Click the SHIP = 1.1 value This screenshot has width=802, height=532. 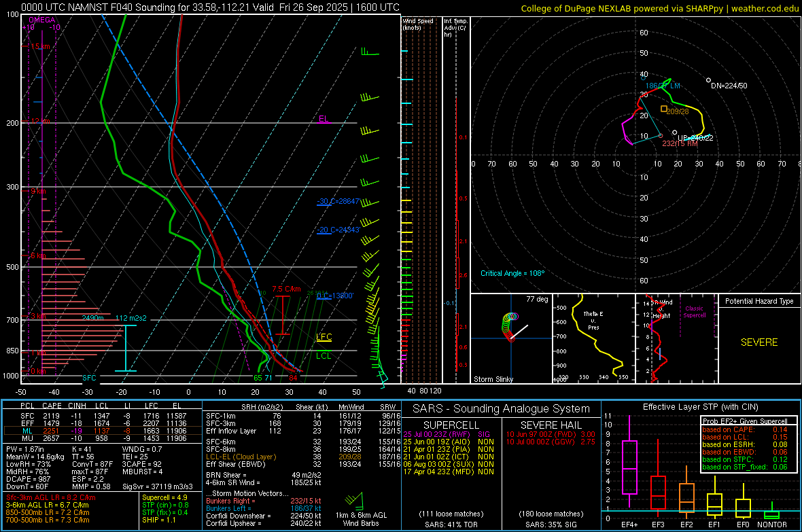click(158, 520)
